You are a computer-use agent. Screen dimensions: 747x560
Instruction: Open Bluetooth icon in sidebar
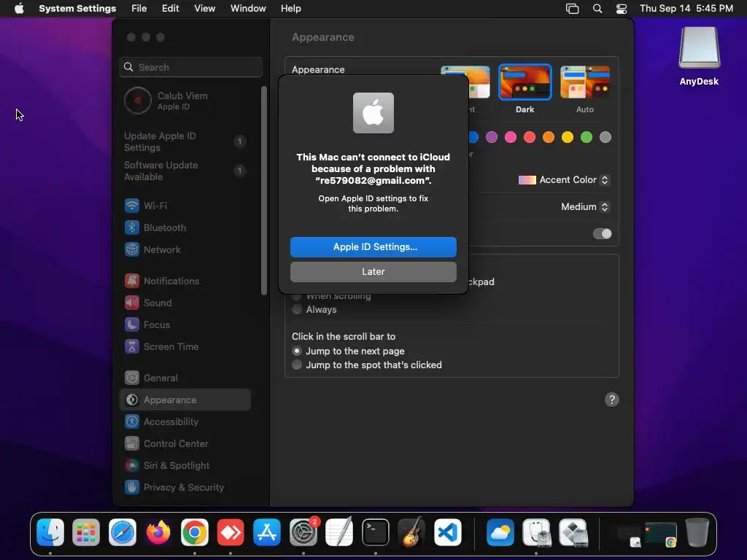pos(132,227)
